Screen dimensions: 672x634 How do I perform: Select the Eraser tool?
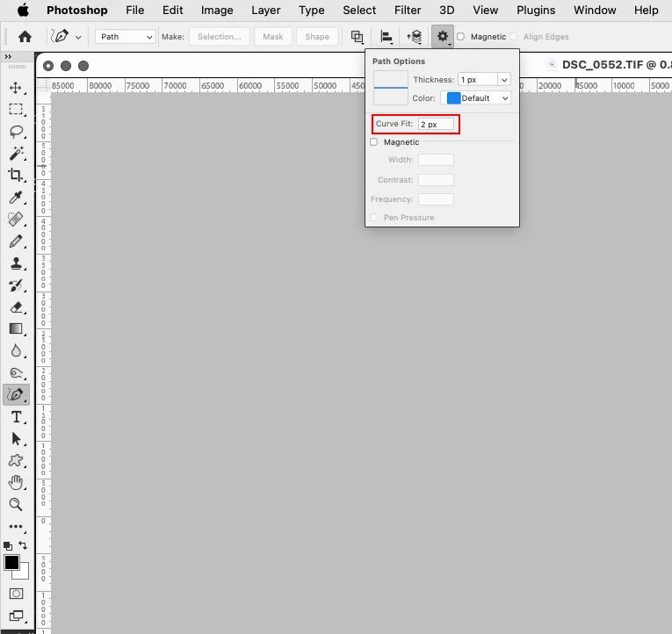pyautogui.click(x=16, y=307)
